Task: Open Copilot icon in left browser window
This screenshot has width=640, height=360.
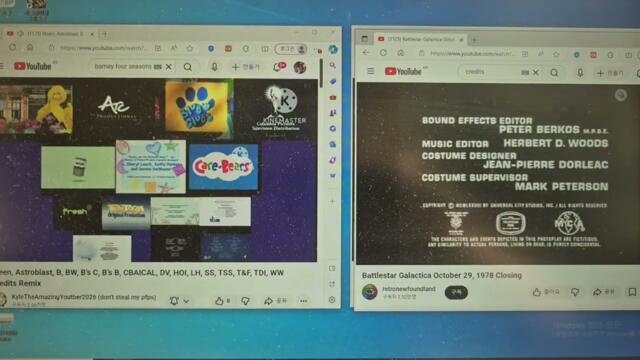Action: 333,49
